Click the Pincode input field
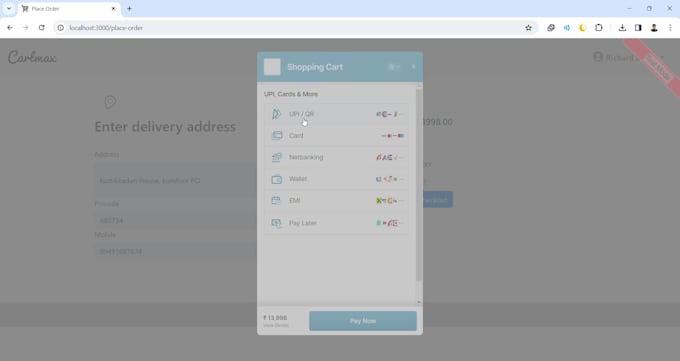 click(176, 220)
